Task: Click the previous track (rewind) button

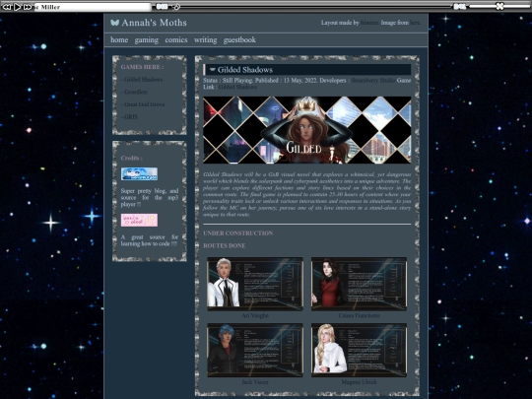Action: point(7,7)
